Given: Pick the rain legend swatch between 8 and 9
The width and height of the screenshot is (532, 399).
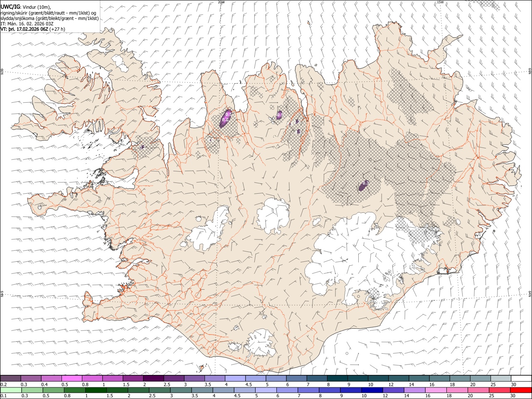Looking at the screenshot, I should (330, 390).
